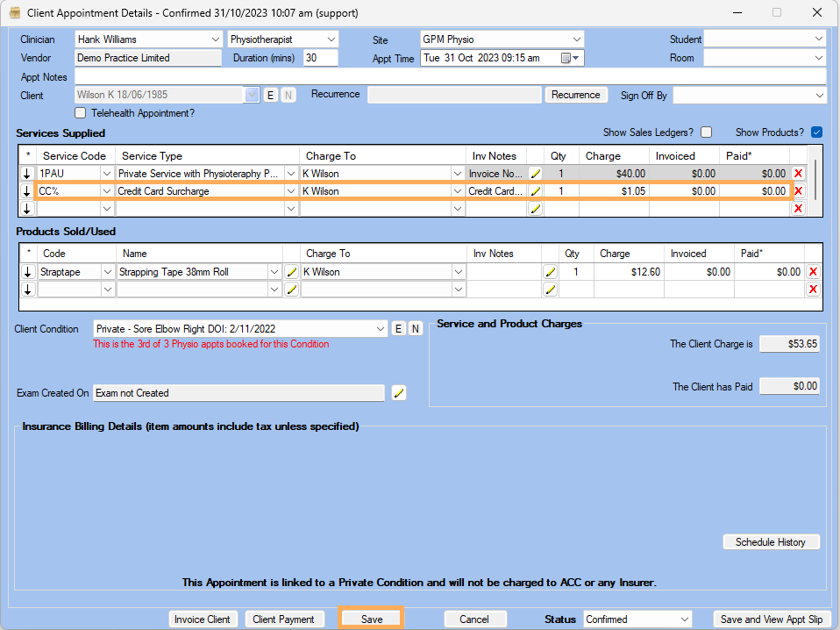
Task: Click the Recurrence button
Action: coord(576,95)
